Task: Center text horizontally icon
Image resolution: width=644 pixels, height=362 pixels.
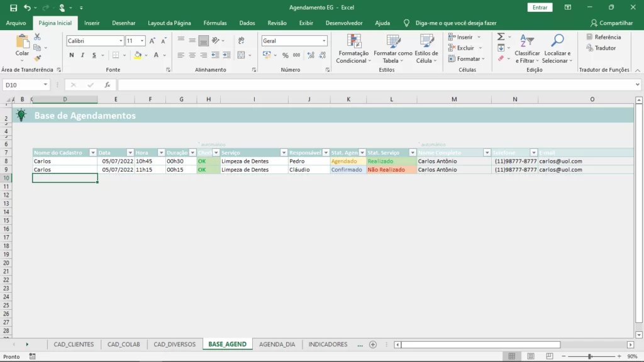Action: pos(192,55)
